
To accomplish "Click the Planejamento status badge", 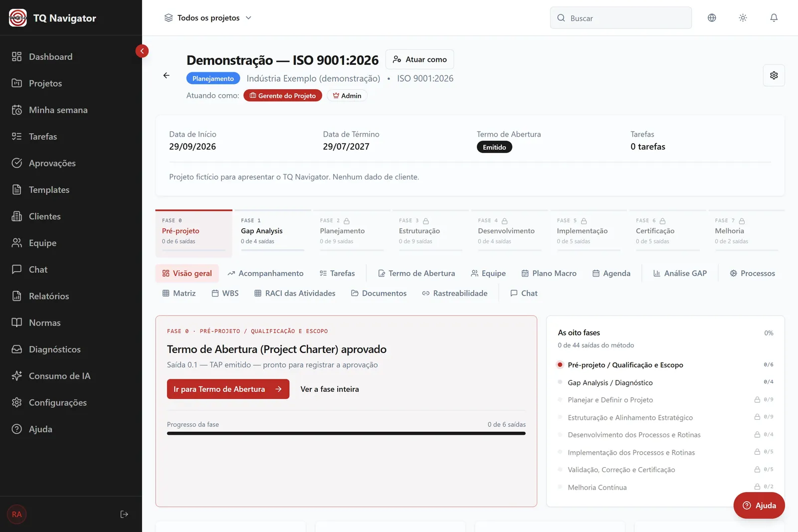I will click(x=213, y=78).
